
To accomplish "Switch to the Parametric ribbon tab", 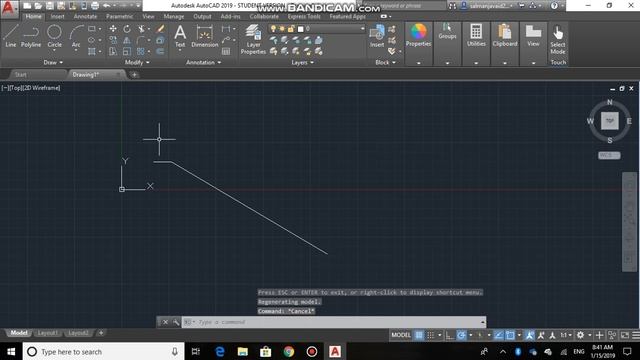I will click(x=119, y=16).
